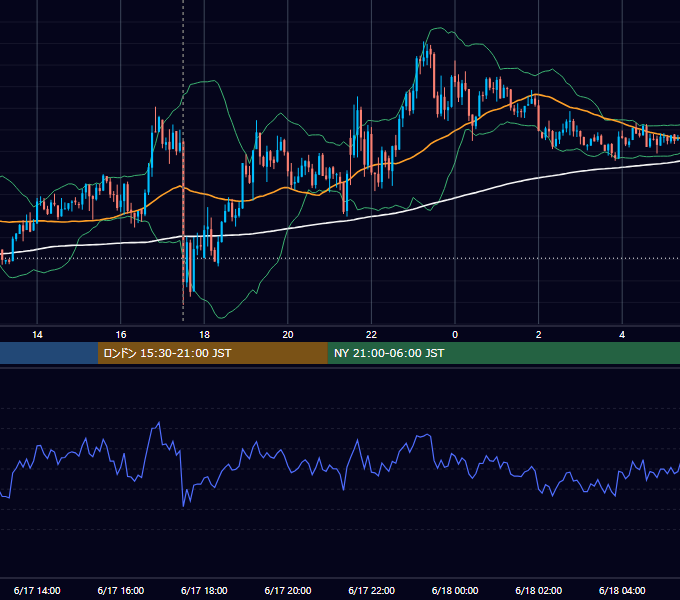Click the hour label 16 on the price chart axis

pos(121,335)
